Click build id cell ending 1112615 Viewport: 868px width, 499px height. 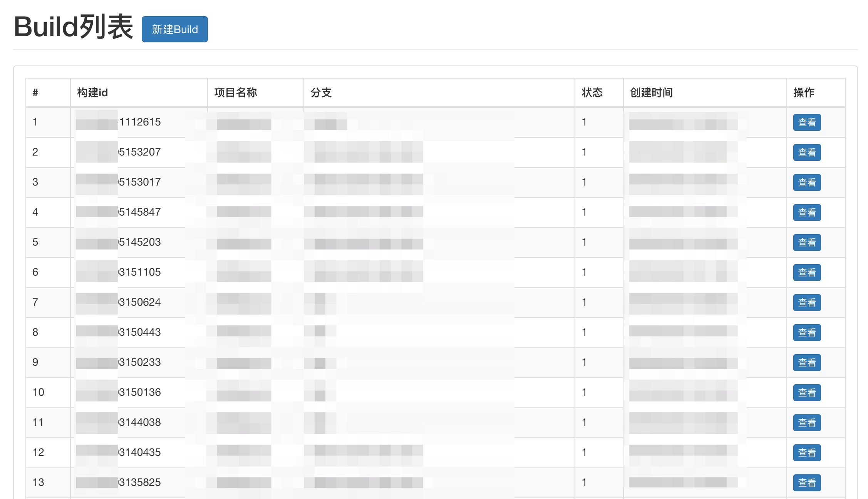tap(139, 122)
